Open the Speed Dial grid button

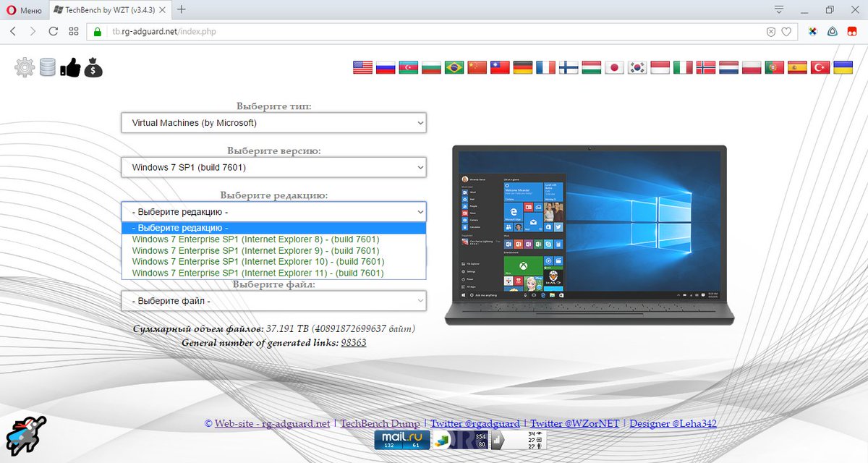pyautogui.click(x=73, y=31)
